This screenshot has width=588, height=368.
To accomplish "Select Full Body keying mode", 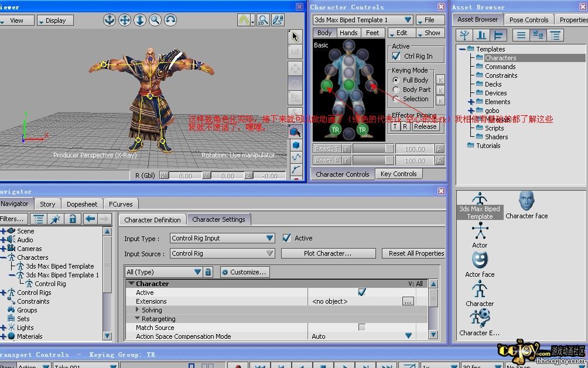I will 396,80.
